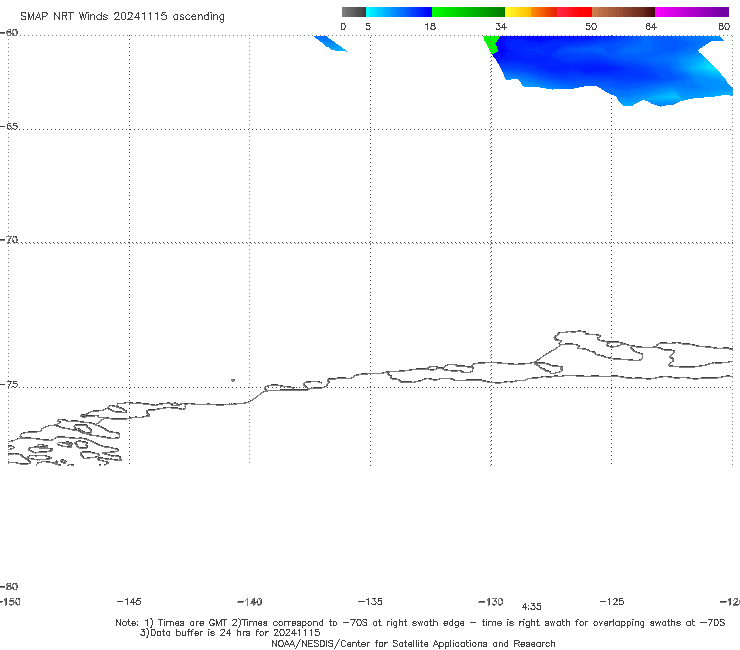Image resolution: width=740 pixels, height=650 pixels.
Task: Click the gray segment of the color scale
Action: 353,12
